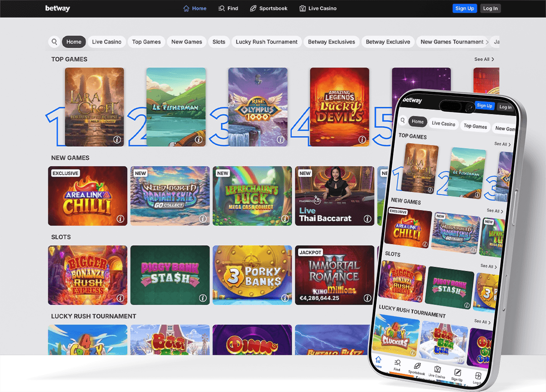The width and height of the screenshot is (546, 392).
Task: Click the search icon on the phone screen
Action: (x=402, y=121)
